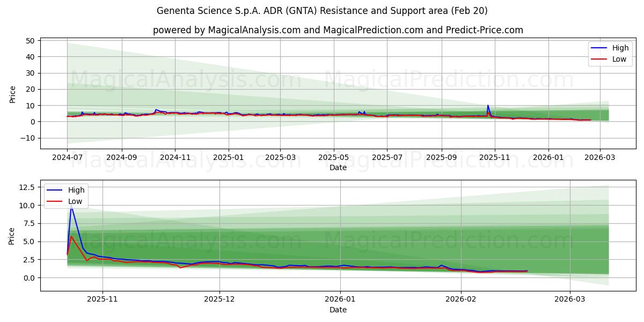This screenshot has width=644, height=322.
Task: Click the '2025-05' date tick on top chart
Action: (x=334, y=158)
